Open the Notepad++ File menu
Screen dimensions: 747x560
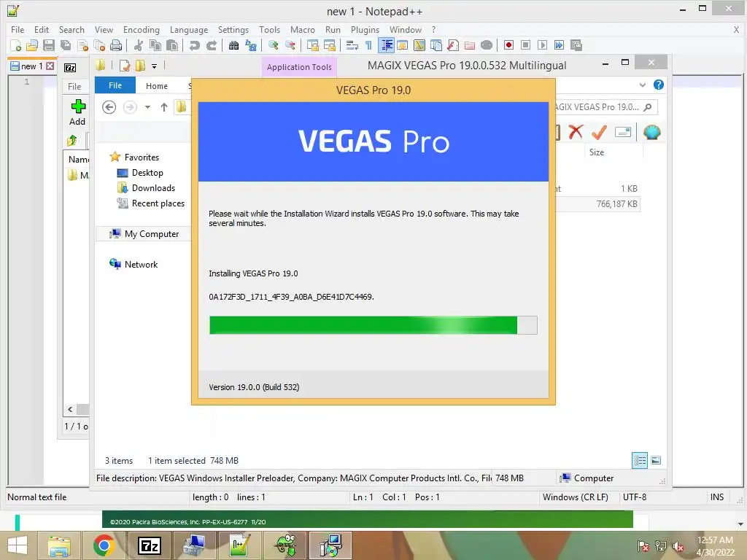(x=18, y=29)
